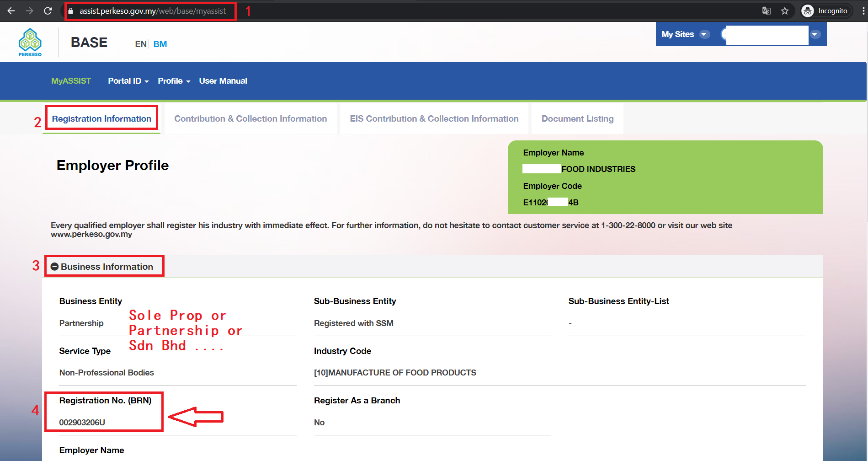Click the BASE site title
Viewport: 868px width, 461px height.
89,43
